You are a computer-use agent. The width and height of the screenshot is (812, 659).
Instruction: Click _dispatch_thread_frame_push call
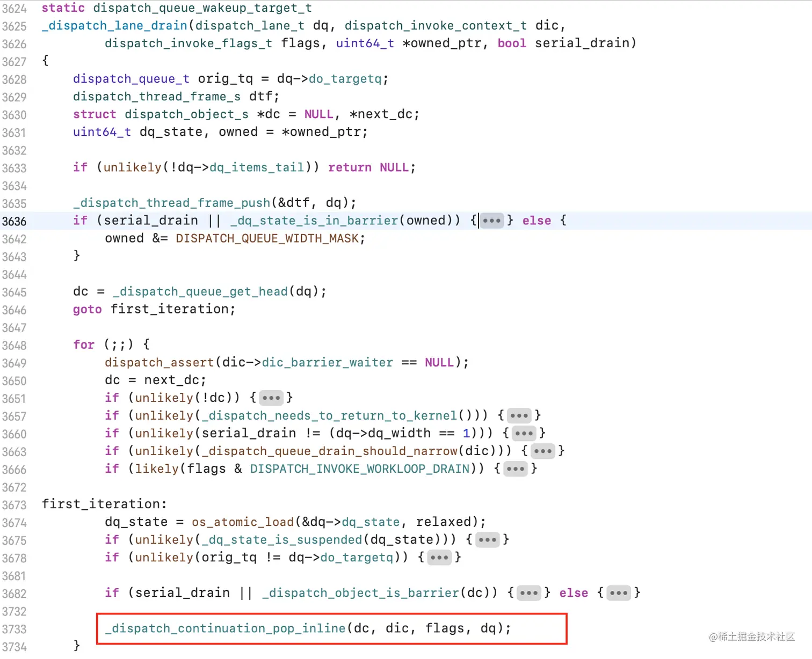(x=214, y=203)
